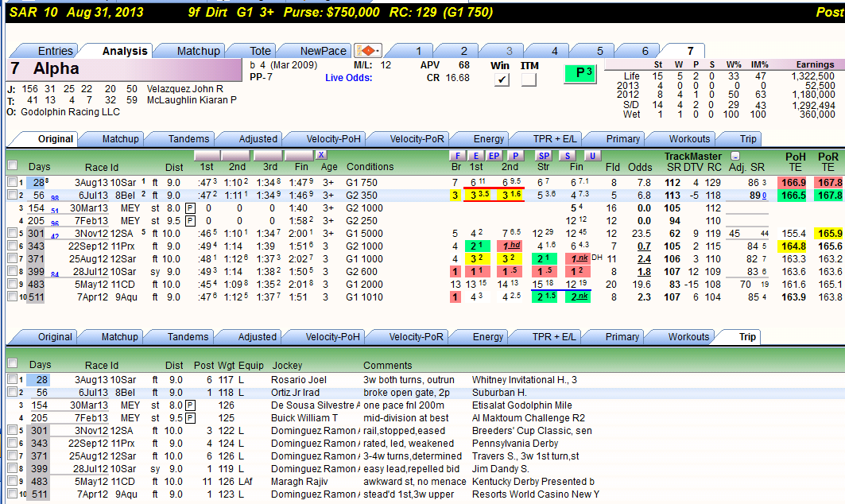Click the X button above the Age column

point(321,155)
